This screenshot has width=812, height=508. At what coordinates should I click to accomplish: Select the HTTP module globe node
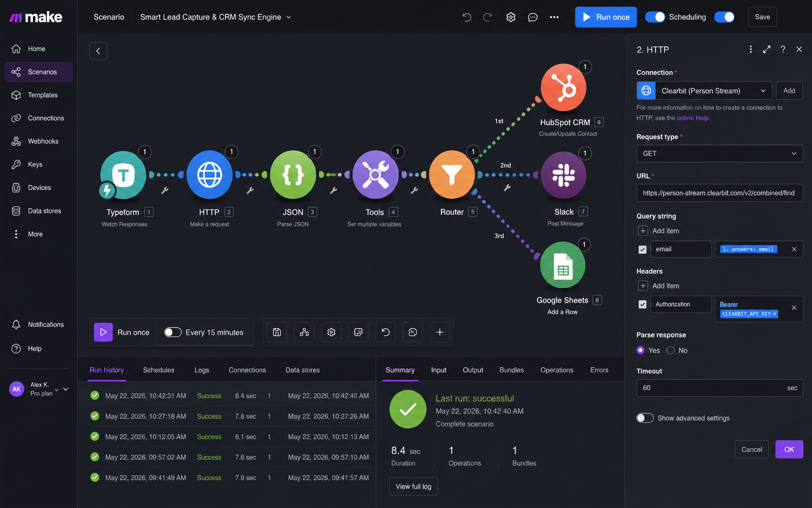click(209, 175)
